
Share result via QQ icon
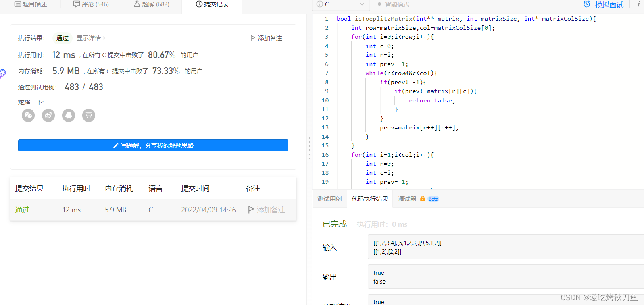click(69, 116)
